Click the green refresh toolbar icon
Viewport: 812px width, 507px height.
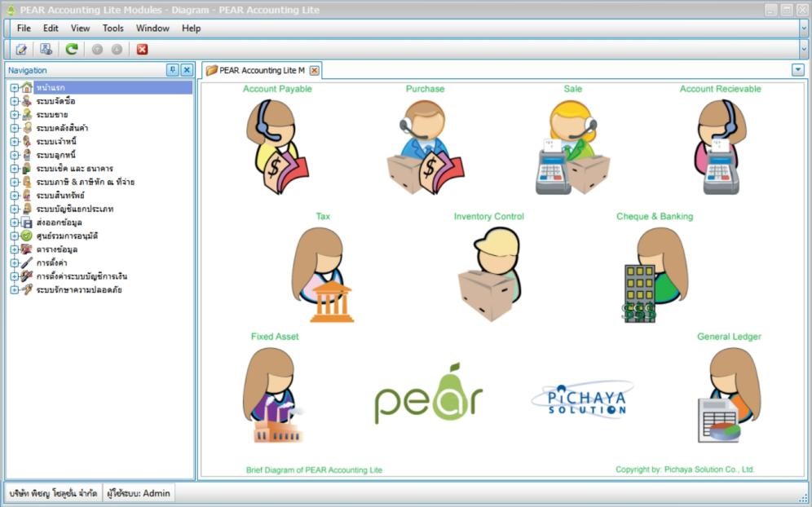72,49
